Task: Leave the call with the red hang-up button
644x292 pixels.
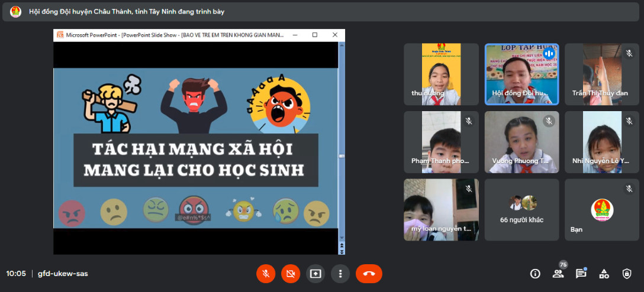Action: 369,274
